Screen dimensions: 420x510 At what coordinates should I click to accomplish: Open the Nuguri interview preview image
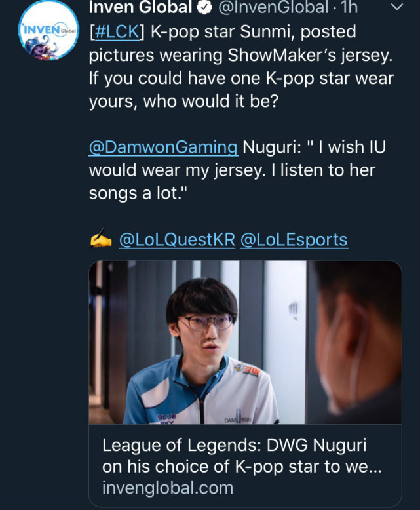(x=244, y=341)
